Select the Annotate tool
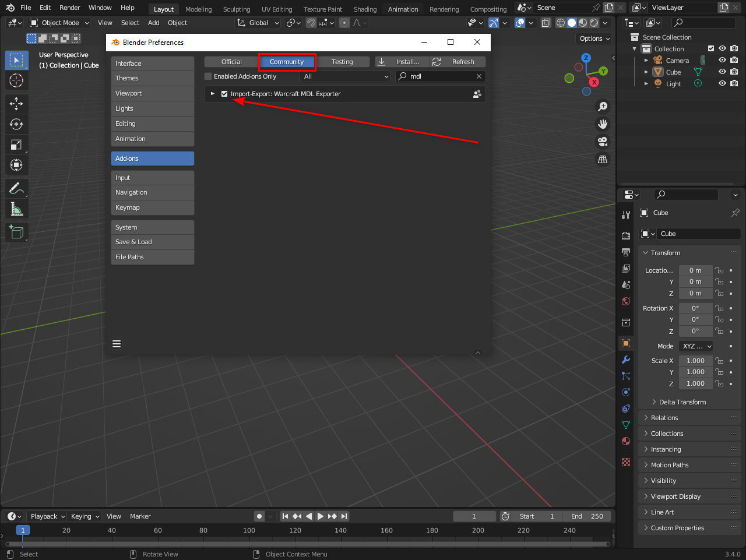The image size is (746, 560). click(x=16, y=188)
